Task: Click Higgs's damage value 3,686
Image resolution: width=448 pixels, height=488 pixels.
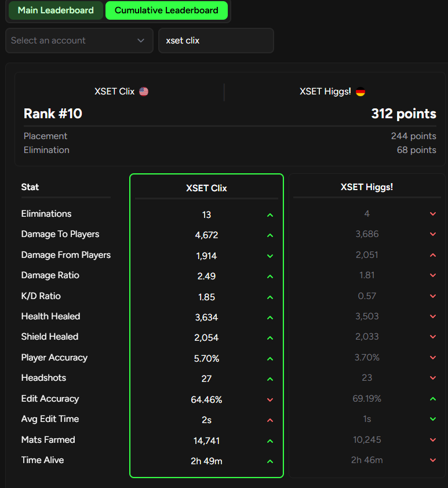Action: pyautogui.click(x=367, y=234)
